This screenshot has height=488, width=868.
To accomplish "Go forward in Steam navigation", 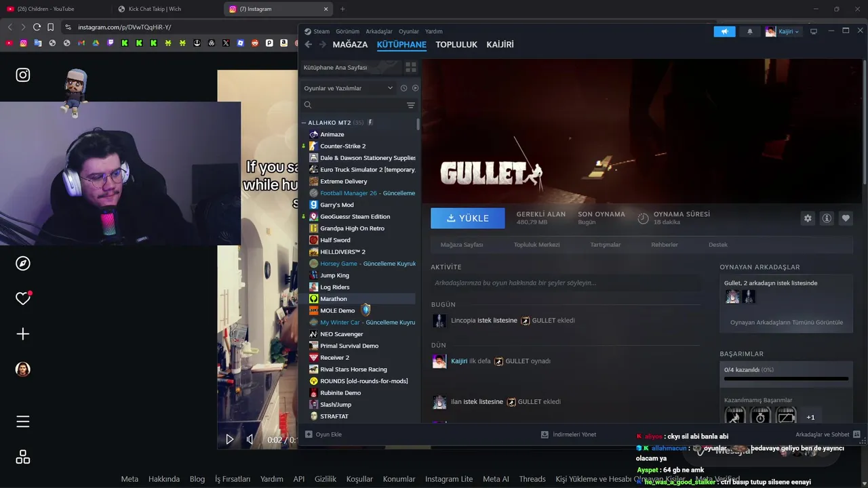I will pos(323,45).
